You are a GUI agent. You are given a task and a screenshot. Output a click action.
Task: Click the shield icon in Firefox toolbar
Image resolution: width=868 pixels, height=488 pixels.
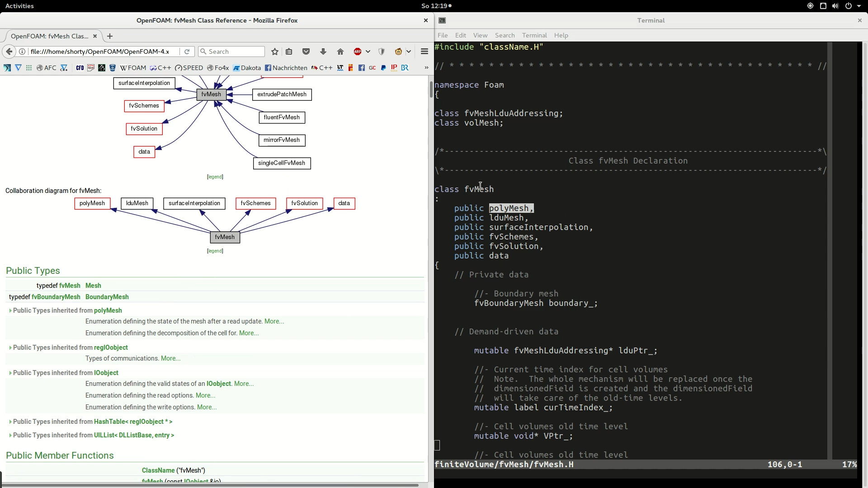pos(382,52)
